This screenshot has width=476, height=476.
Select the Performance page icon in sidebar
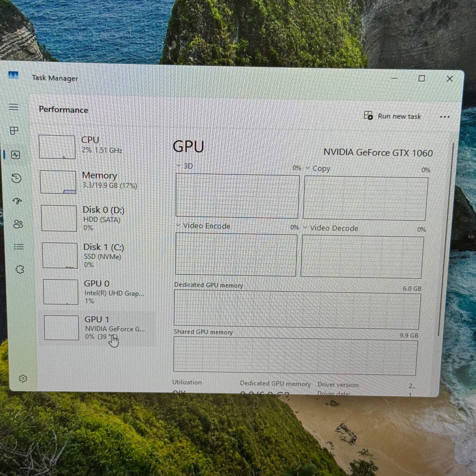(15, 155)
